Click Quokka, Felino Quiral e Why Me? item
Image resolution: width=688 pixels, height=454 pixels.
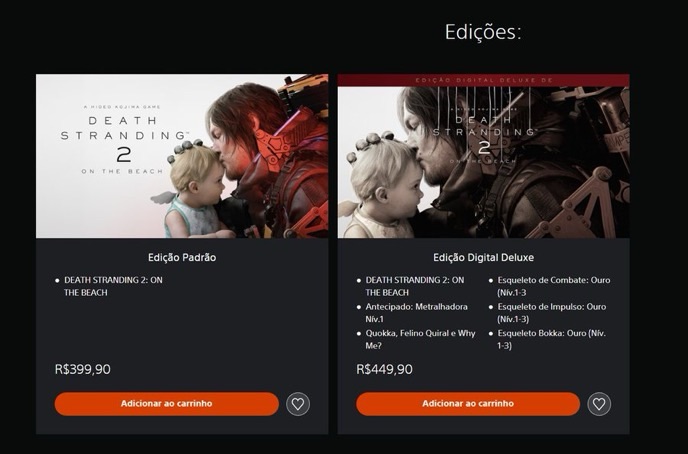click(420, 339)
